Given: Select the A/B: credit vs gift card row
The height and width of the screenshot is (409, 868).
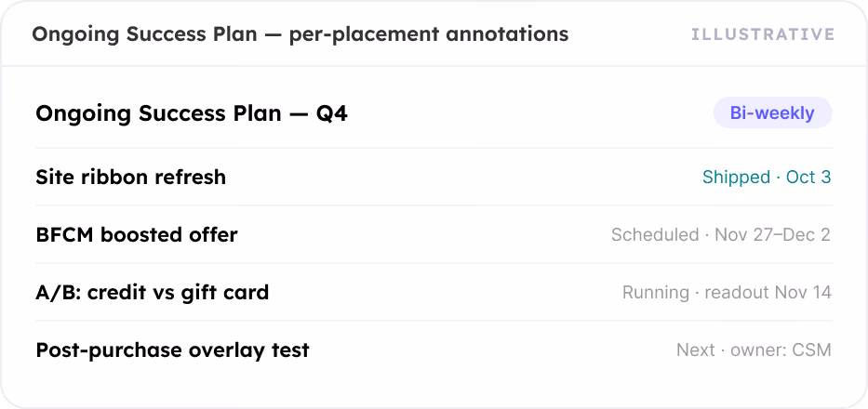Looking at the screenshot, I should click(x=434, y=292).
